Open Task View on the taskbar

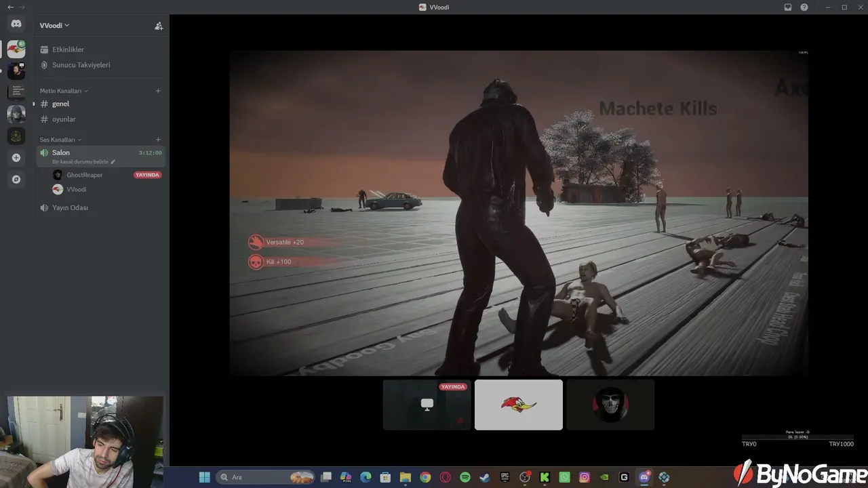point(326,477)
